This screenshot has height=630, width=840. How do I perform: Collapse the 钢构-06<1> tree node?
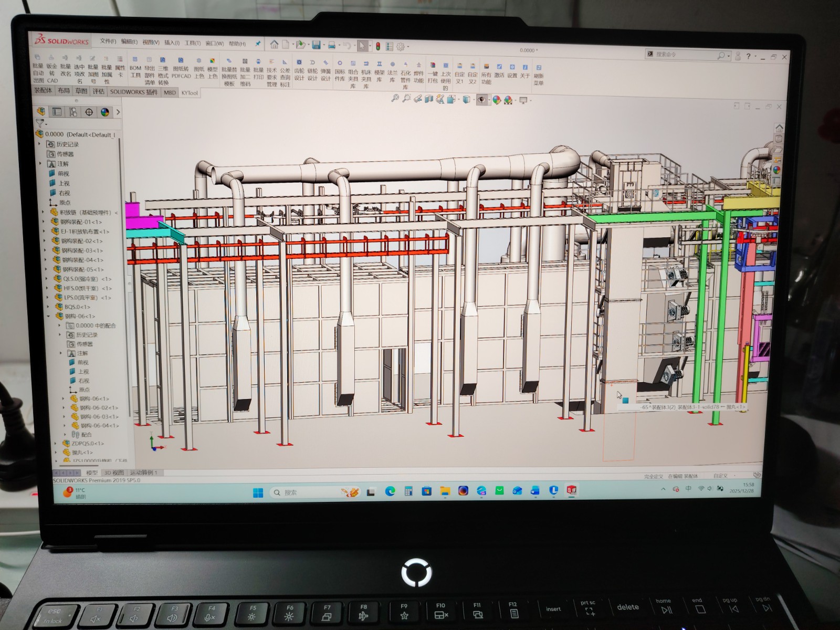48,316
